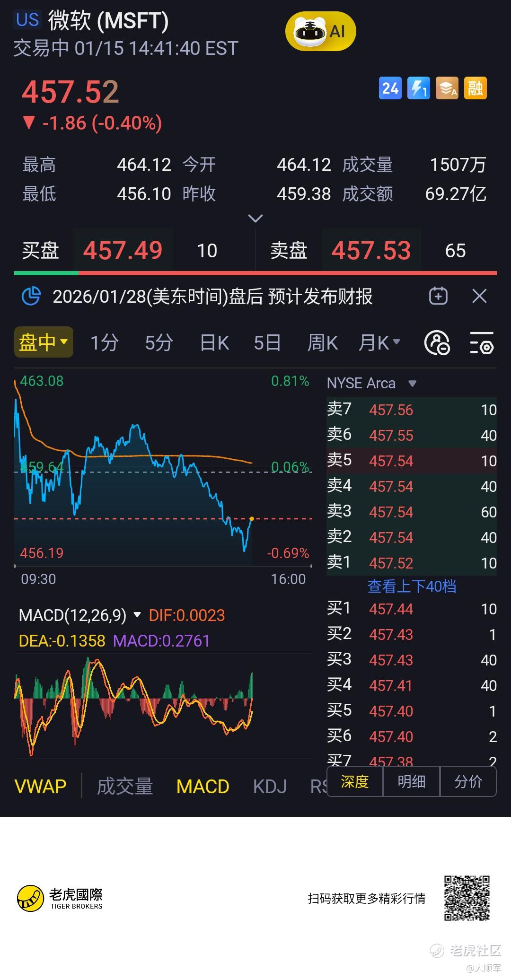Tap 查看上下40档 depth link
This screenshot has height=980, width=511.
coord(412,586)
